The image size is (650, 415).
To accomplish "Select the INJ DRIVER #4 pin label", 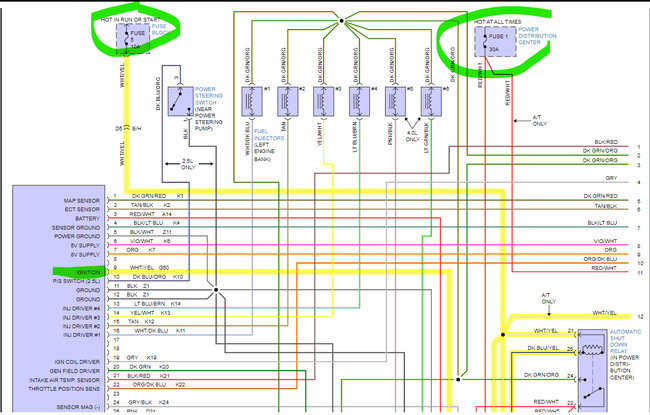I will (81, 308).
